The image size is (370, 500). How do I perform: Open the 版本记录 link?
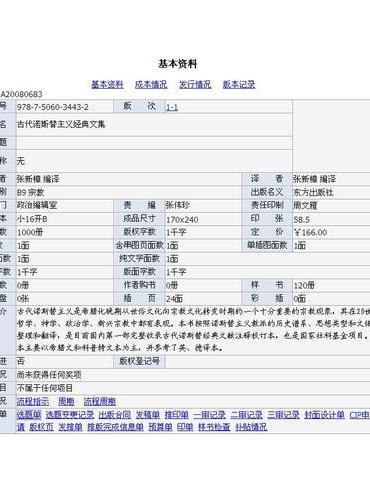239,84
